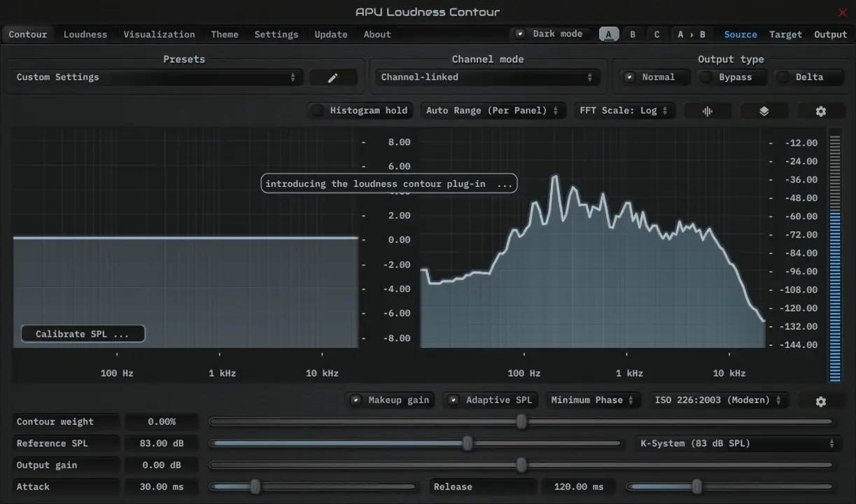Click the Attack slider handle
This screenshot has width=856, height=504.
pyautogui.click(x=255, y=486)
